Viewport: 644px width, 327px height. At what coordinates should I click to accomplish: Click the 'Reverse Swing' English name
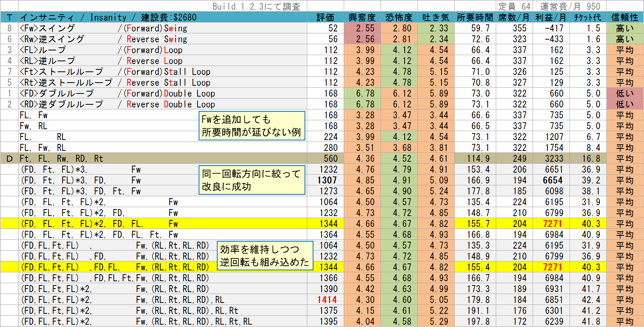click(x=157, y=39)
